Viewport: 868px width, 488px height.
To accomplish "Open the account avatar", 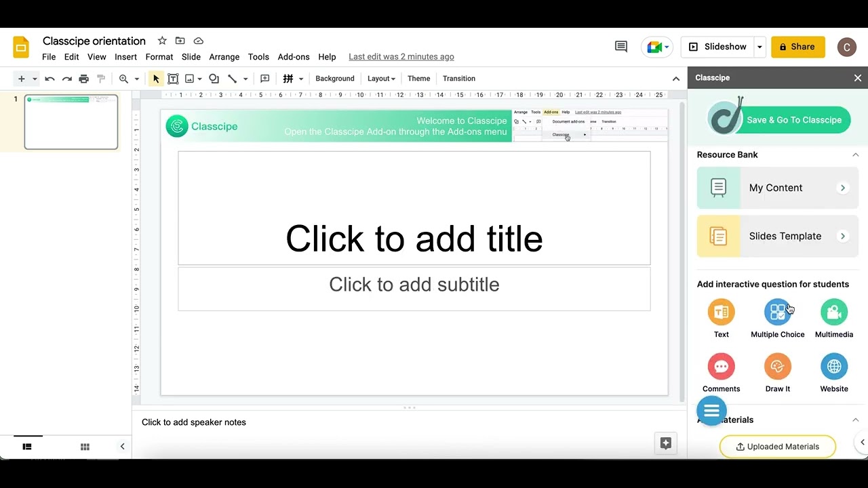I will tap(846, 47).
